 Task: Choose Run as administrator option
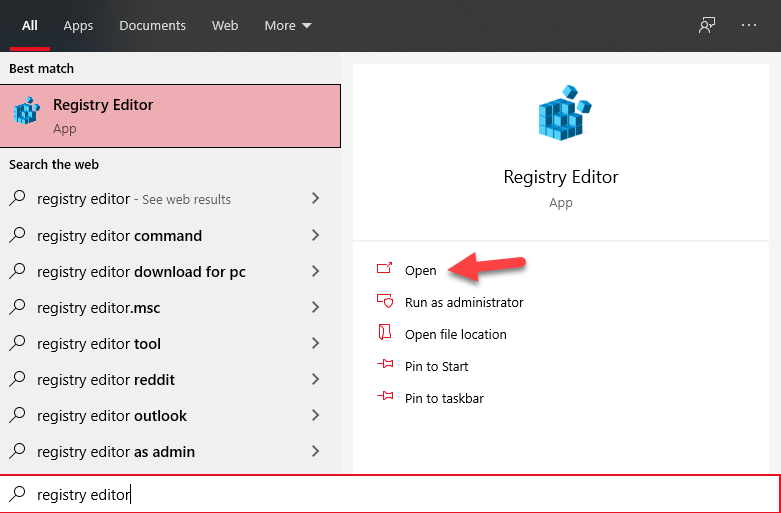point(464,302)
